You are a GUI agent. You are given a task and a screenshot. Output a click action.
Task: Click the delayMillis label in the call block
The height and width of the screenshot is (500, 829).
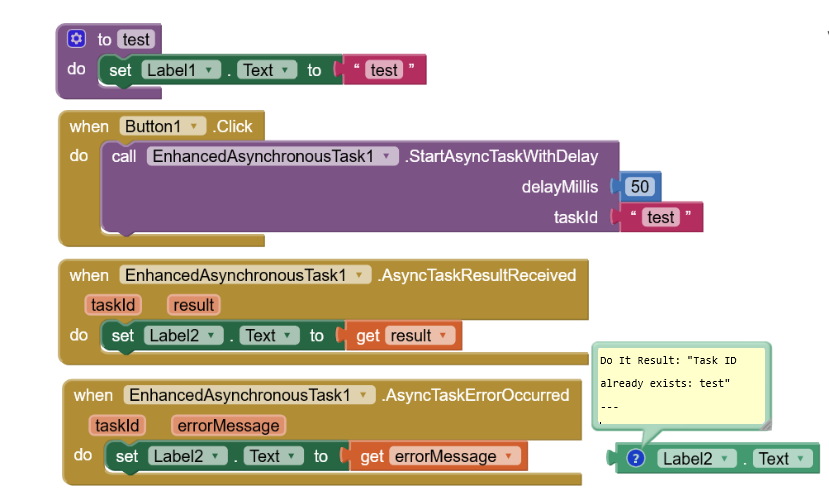[x=559, y=187]
